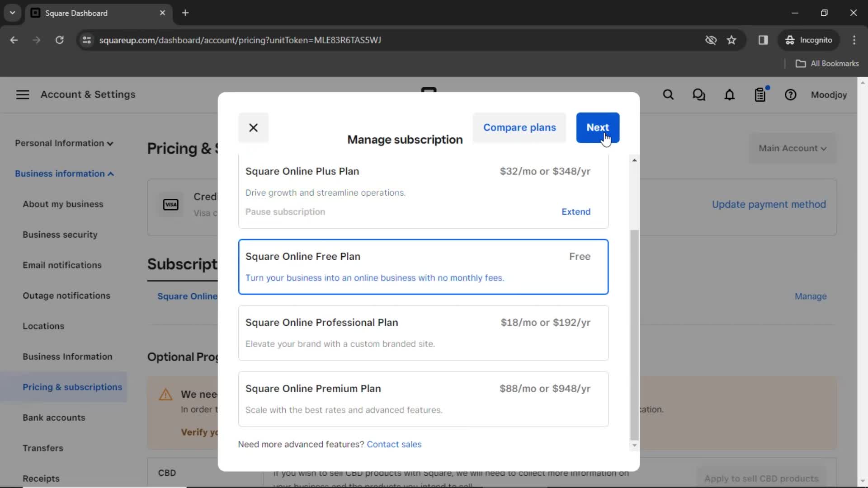Screen dimensions: 868x488
Task: Click page scrollbar down arrow
Action: (862, 481)
